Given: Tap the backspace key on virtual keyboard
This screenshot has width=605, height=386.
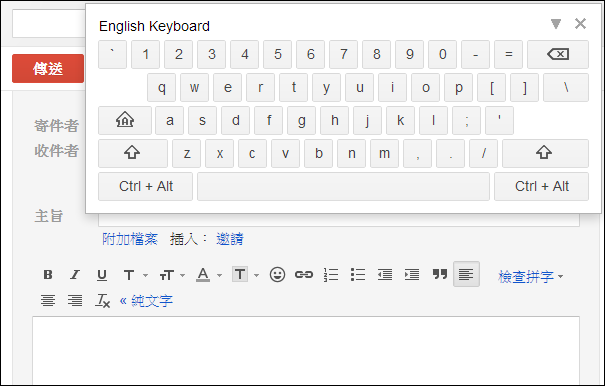Looking at the screenshot, I should [558, 54].
